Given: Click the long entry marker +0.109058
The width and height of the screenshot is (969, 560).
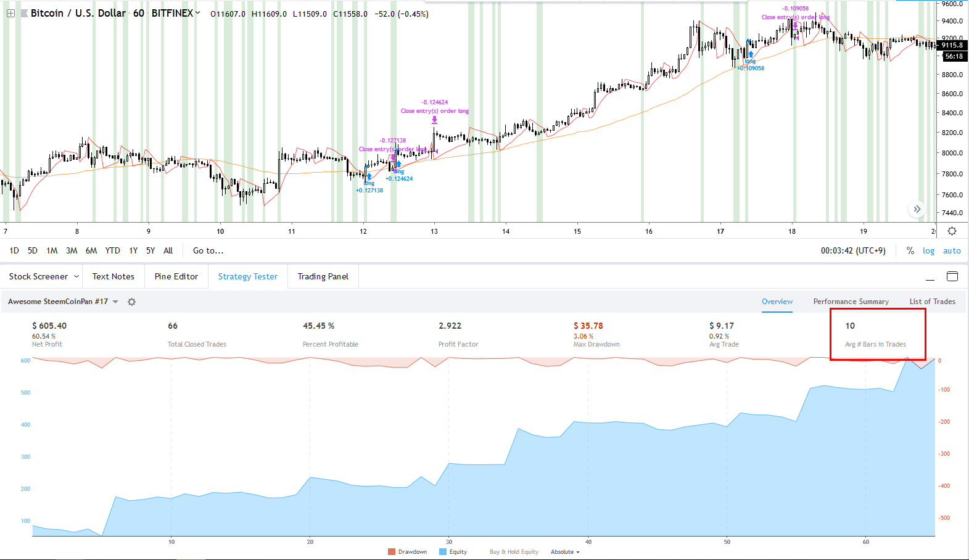Looking at the screenshot, I should (751, 54).
